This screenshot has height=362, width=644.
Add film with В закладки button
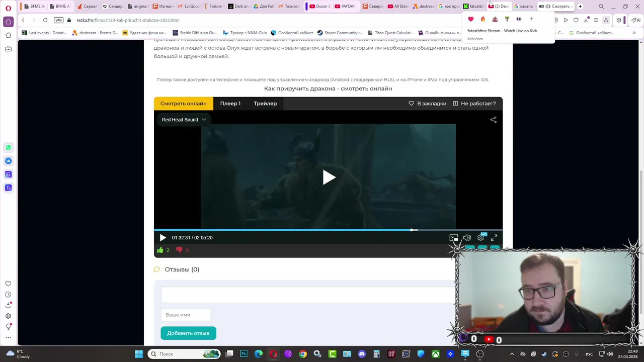pos(427,104)
